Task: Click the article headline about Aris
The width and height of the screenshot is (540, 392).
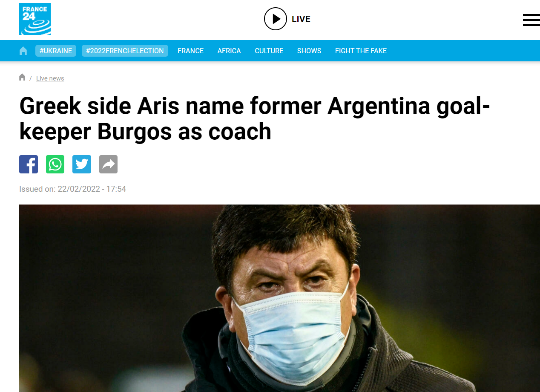Action: [255, 119]
